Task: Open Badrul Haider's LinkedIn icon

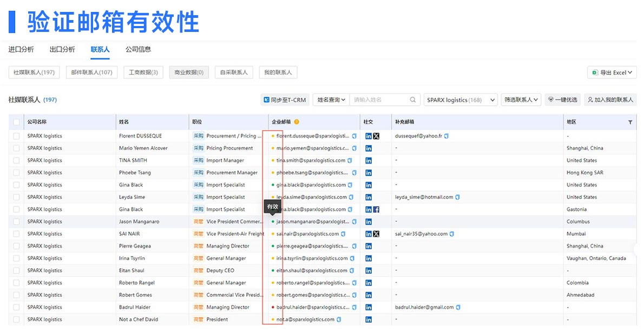Action: [369, 308]
